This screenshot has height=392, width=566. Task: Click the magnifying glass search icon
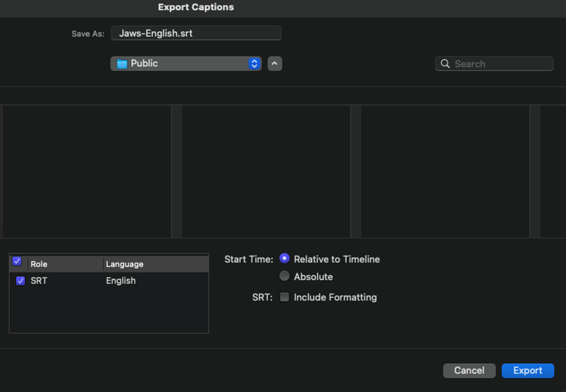[x=445, y=64]
